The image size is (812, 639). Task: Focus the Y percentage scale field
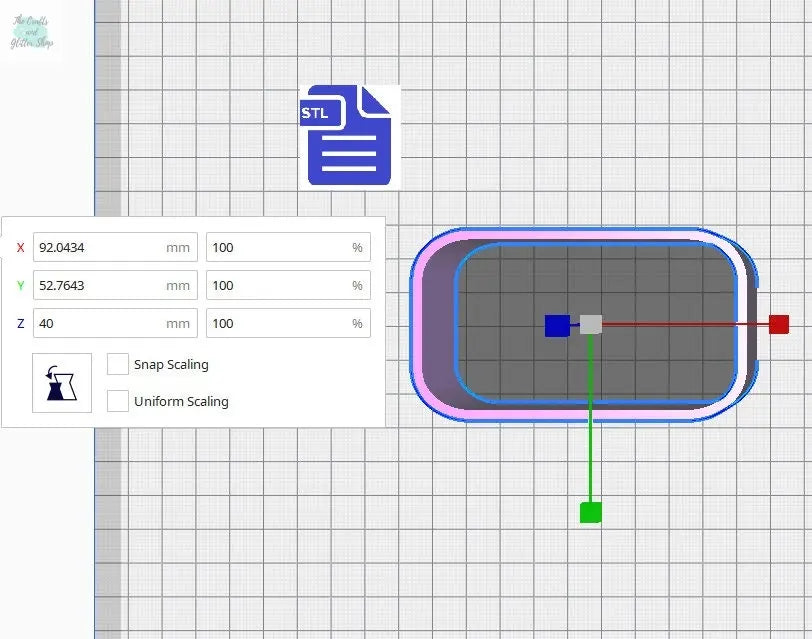pyautogui.click(x=280, y=285)
